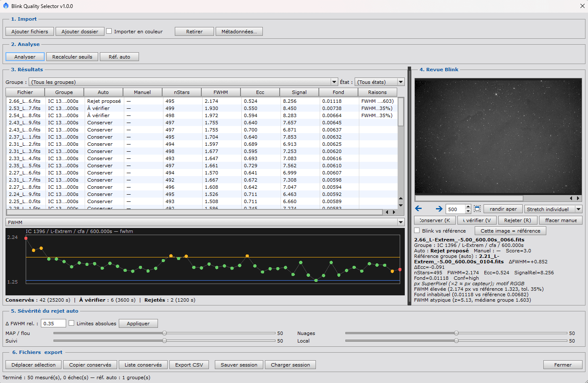
Task: Focus the Δ FWHM rel. input field
Action: point(53,324)
